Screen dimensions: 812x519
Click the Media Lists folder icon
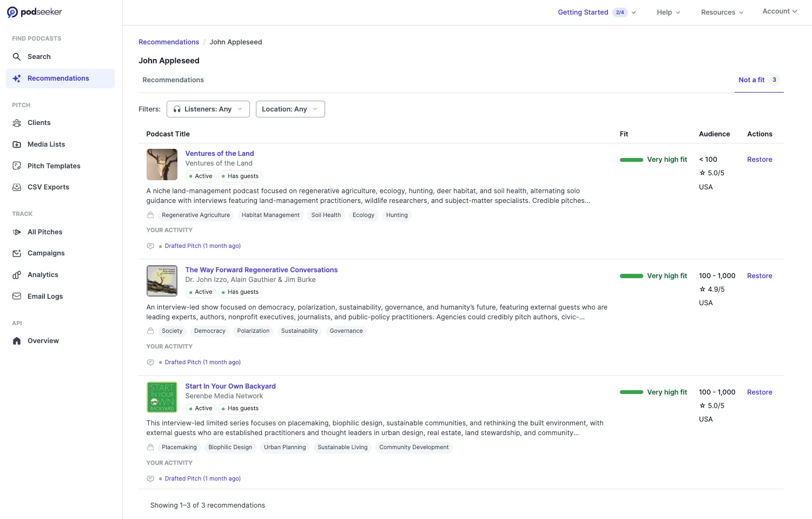pyautogui.click(x=17, y=144)
